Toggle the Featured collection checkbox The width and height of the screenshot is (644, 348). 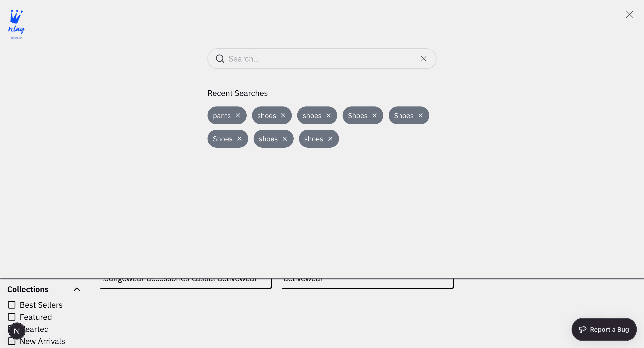(12, 317)
